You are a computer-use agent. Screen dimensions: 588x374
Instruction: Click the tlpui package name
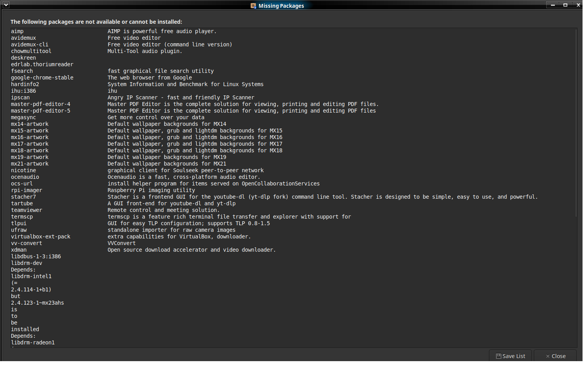[x=19, y=223]
